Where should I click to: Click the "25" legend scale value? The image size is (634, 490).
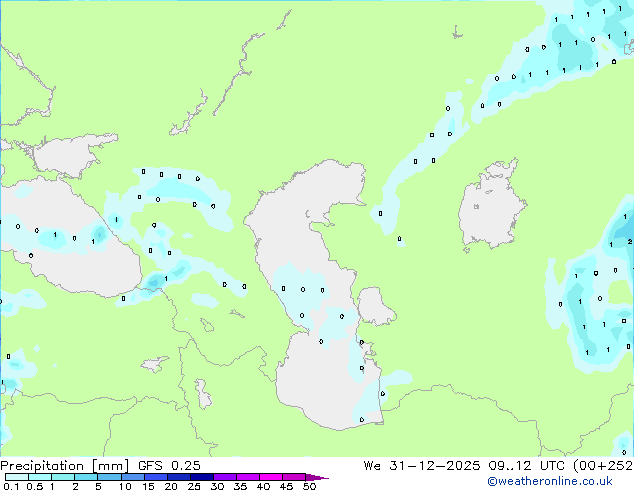pos(194,486)
